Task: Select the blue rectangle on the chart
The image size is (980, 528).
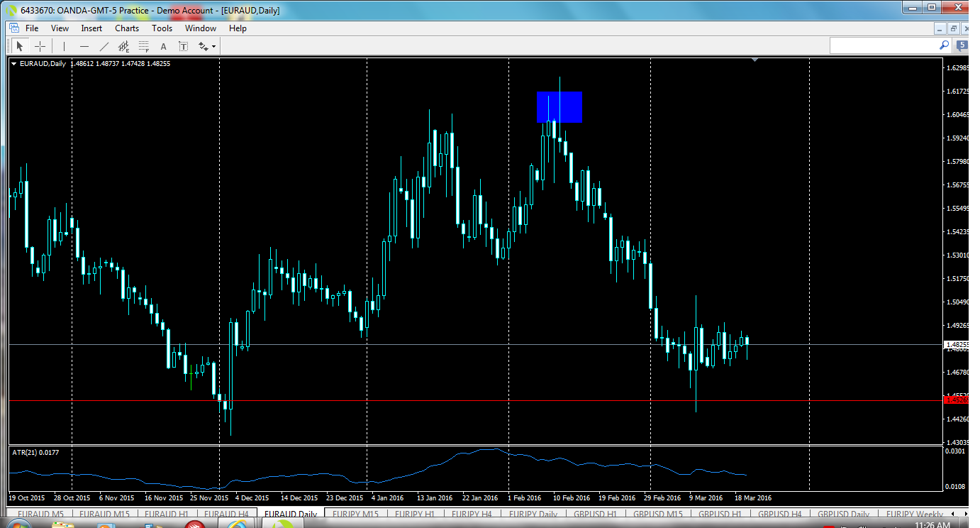Action: [x=559, y=107]
